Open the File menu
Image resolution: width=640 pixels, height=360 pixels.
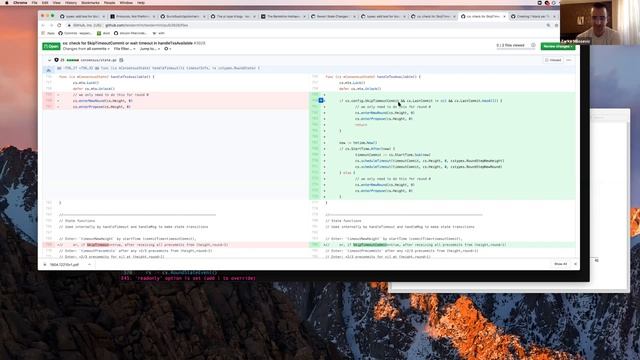point(34,3)
